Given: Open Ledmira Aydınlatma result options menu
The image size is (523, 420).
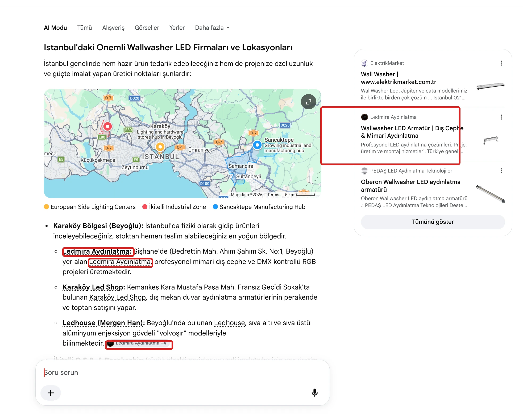Looking at the screenshot, I should (501, 117).
